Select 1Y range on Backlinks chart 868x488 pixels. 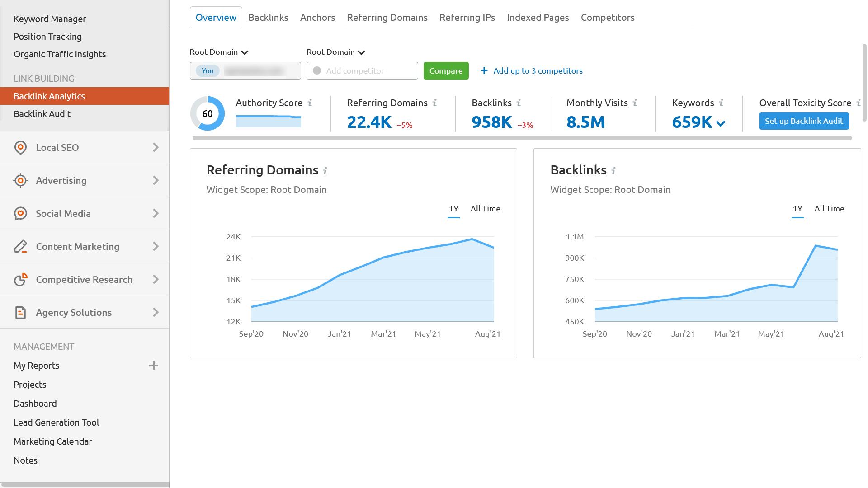pyautogui.click(x=797, y=209)
